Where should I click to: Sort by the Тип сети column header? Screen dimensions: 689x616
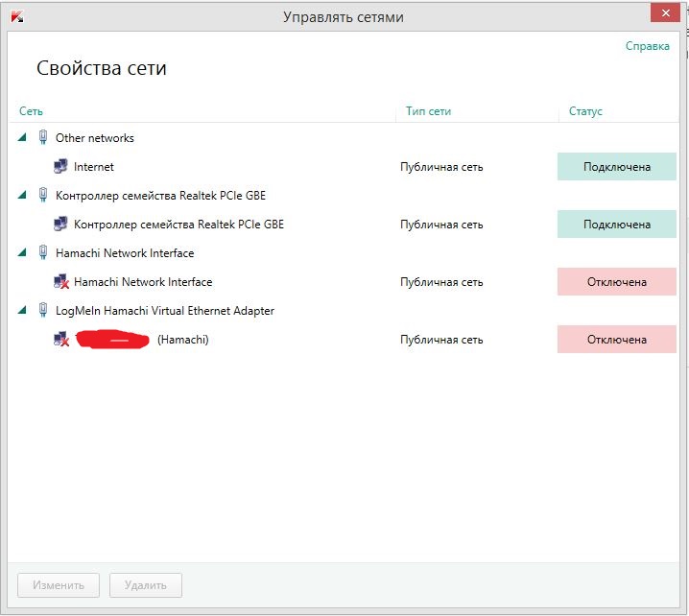click(x=428, y=111)
